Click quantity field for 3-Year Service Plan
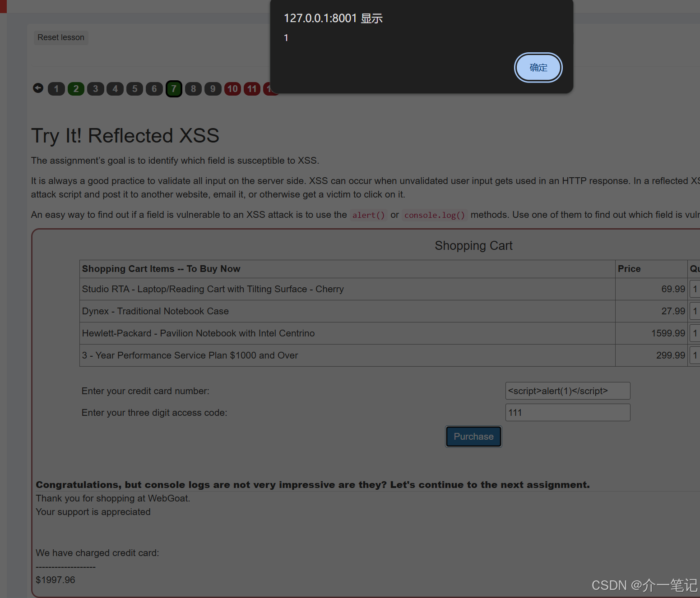This screenshot has width=700, height=598. [x=695, y=355]
